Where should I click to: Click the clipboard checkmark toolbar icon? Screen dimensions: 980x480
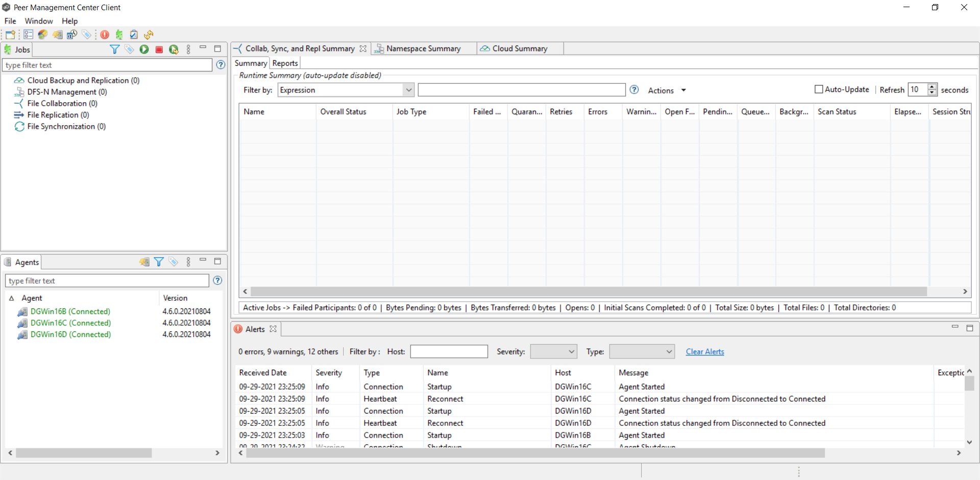pos(134,35)
